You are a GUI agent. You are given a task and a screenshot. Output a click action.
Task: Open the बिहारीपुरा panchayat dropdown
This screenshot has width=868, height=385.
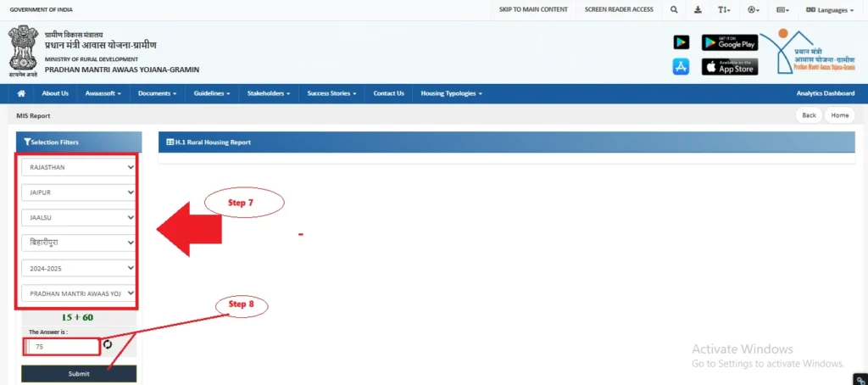(79, 243)
